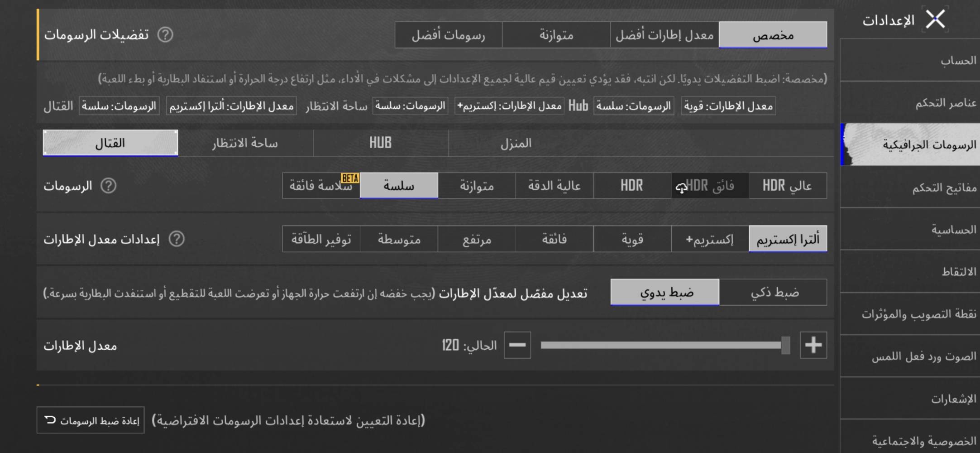Enable ضبط ذكي frame rate mode

[x=773, y=292]
